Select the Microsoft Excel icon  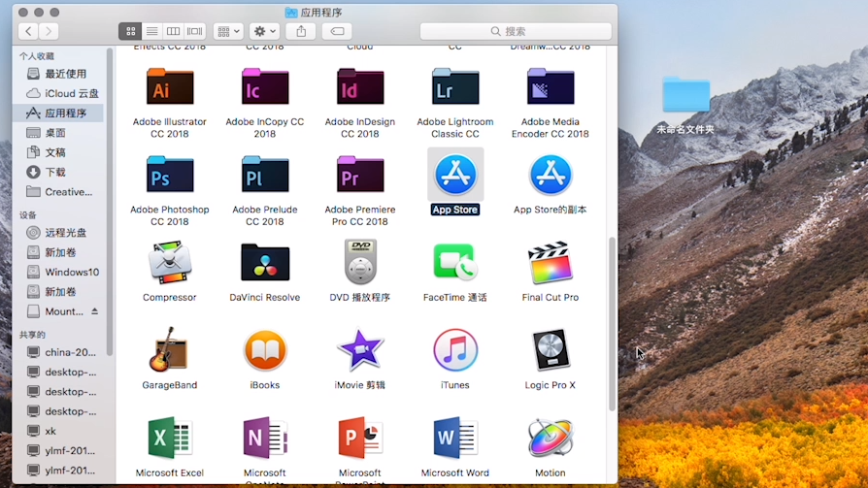click(170, 438)
